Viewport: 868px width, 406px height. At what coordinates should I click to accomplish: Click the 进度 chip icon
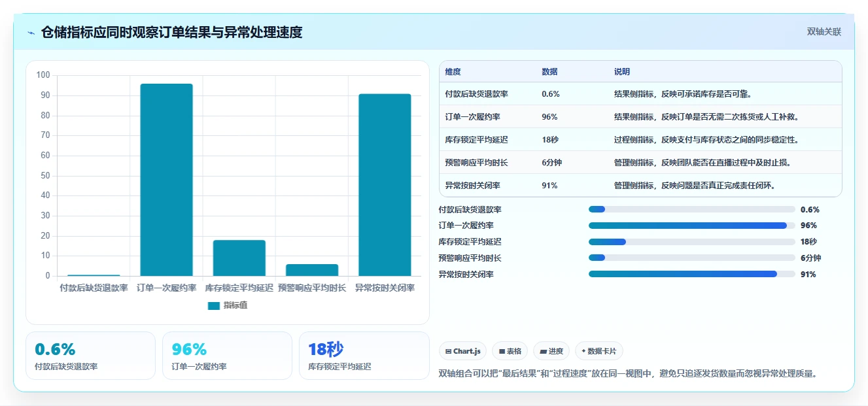click(543, 351)
